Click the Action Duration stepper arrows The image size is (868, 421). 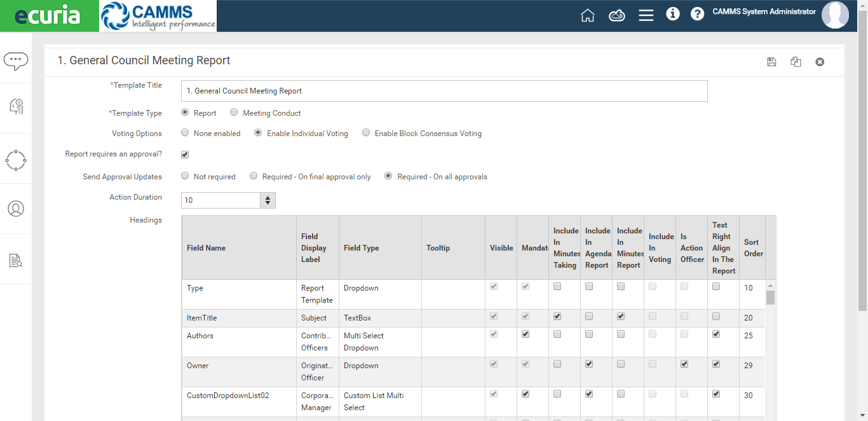coord(268,200)
